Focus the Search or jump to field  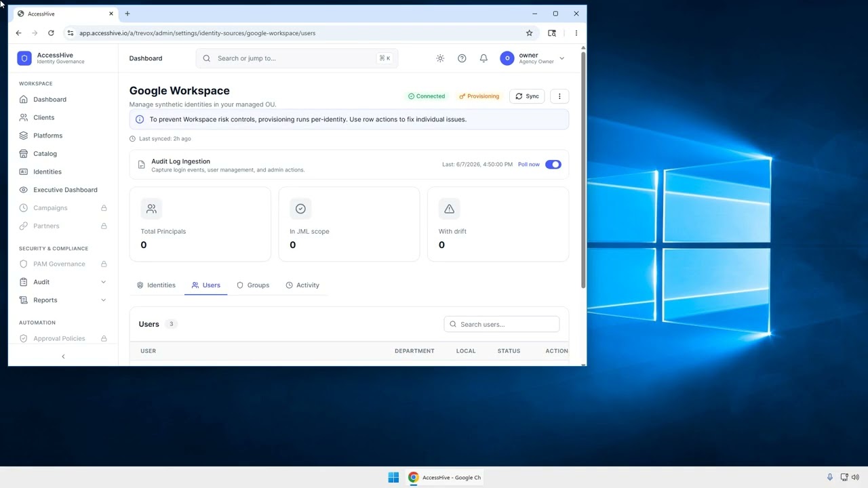[297, 58]
